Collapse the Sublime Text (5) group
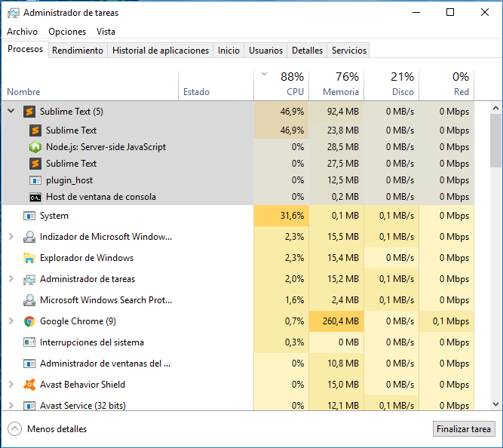The width and height of the screenshot is (503, 448). point(11,112)
